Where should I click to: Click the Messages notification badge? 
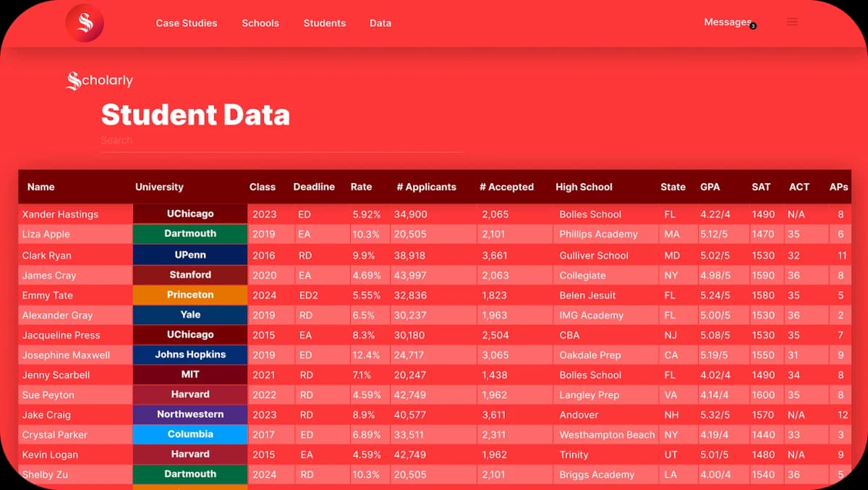[753, 26]
